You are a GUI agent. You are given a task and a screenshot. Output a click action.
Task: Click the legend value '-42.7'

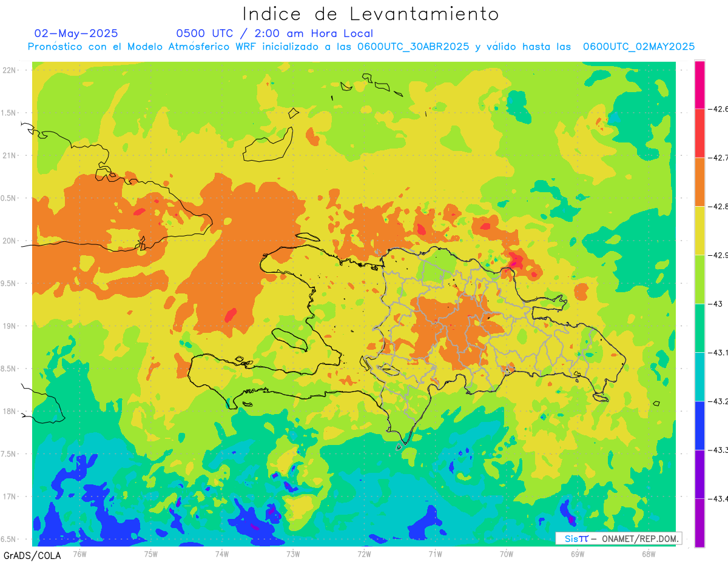click(x=719, y=158)
